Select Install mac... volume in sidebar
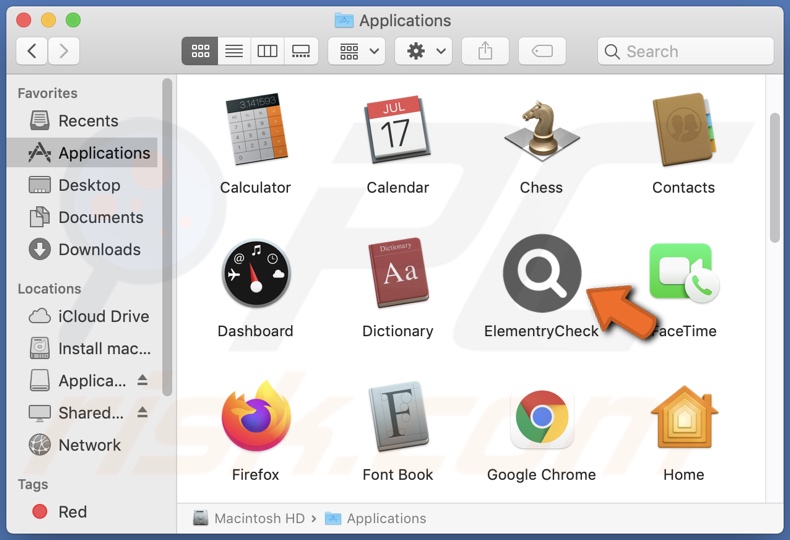 click(83, 349)
